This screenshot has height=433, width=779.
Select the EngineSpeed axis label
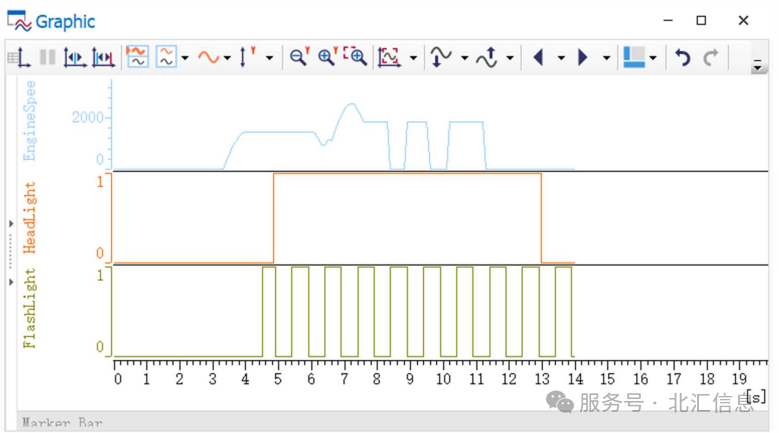point(30,121)
